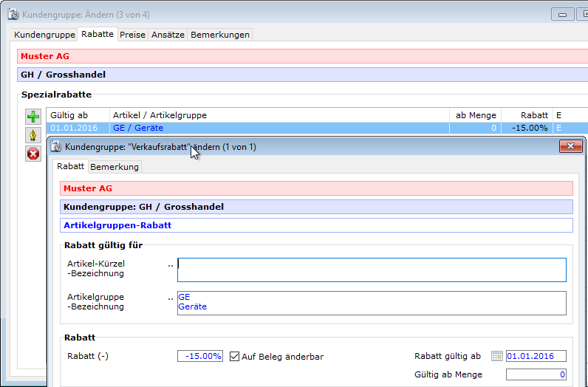Open the calendar picker for Rabatt gültig ab

click(x=497, y=356)
